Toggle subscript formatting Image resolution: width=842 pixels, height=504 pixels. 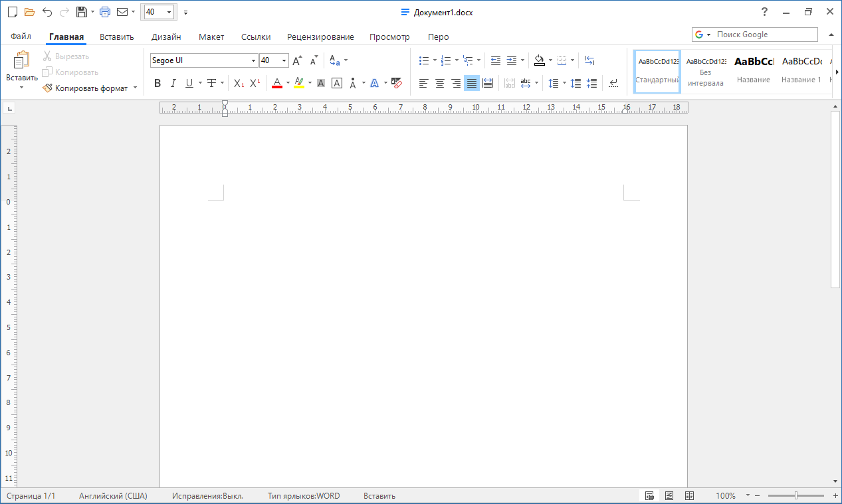pyautogui.click(x=239, y=83)
